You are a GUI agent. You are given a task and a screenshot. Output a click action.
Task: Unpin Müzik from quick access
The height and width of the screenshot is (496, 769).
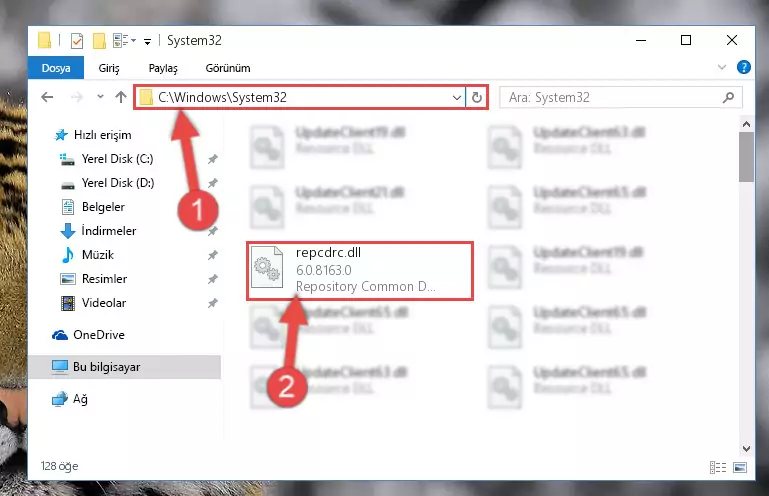click(x=212, y=255)
